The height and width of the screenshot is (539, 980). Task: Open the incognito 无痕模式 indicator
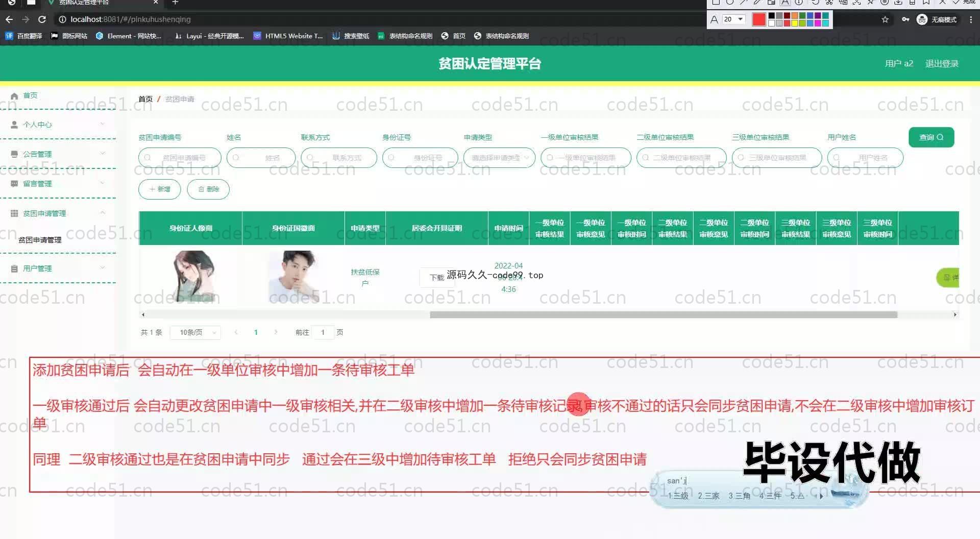[937, 19]
